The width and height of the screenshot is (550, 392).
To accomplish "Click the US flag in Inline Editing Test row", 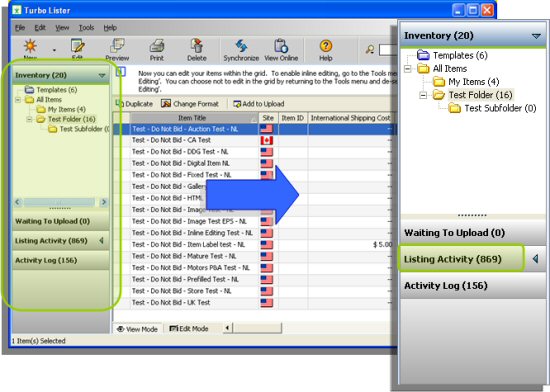I will click(267, 233).
